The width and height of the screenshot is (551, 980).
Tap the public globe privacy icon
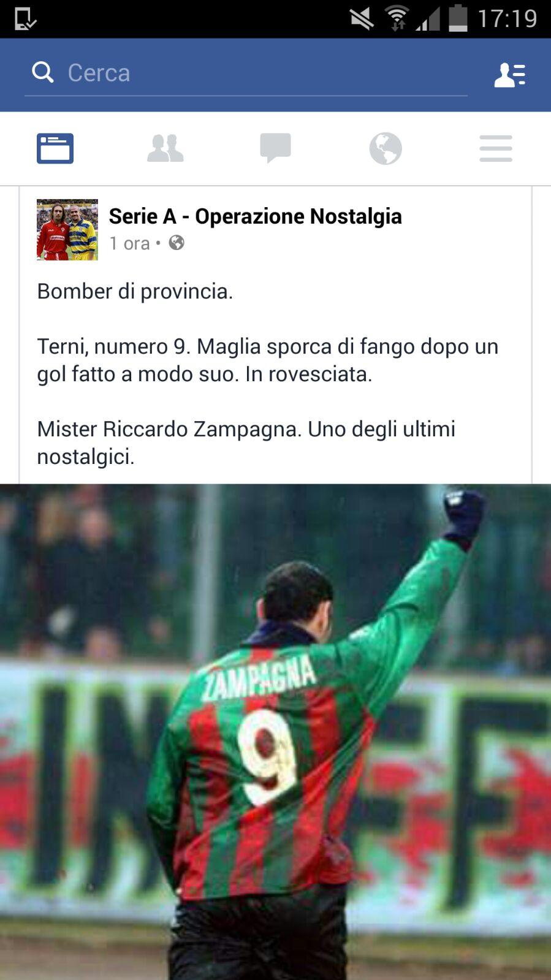(177, 243)
